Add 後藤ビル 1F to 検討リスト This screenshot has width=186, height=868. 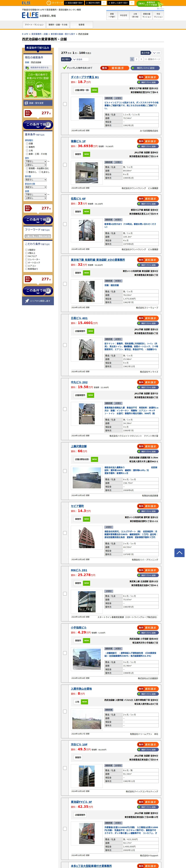[x=148, y=146]
